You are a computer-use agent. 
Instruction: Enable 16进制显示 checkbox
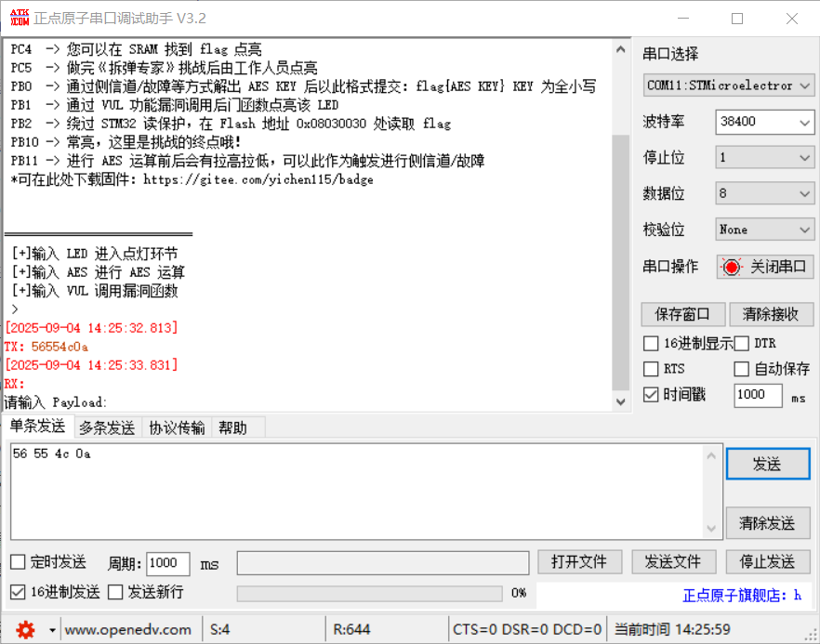coord(651,344)
